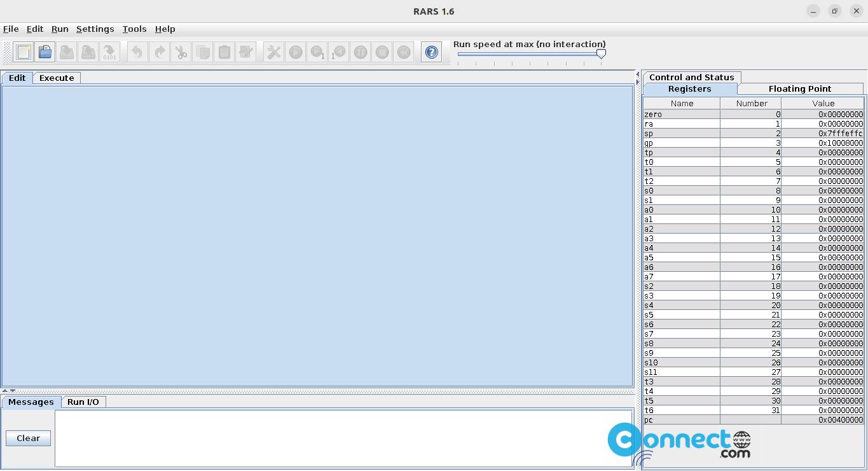Open the File menu
Screen dimensions: 868x471
[11, 29]
